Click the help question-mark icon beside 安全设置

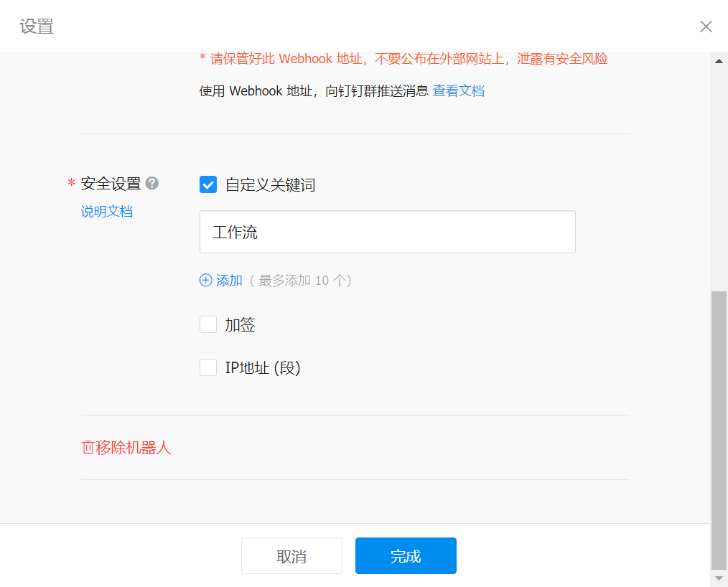[x=151, y=184]
